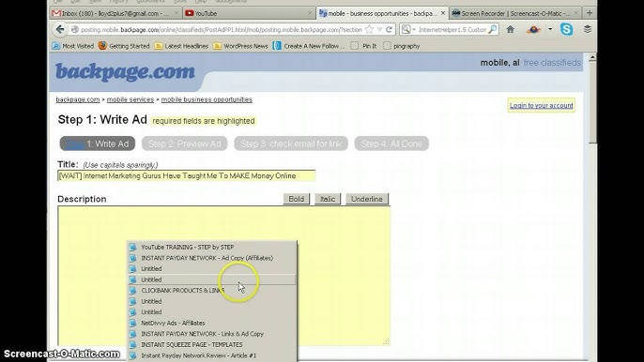Click in the ad Title input field
644x362 pixels.
click(x=187, y=175)
